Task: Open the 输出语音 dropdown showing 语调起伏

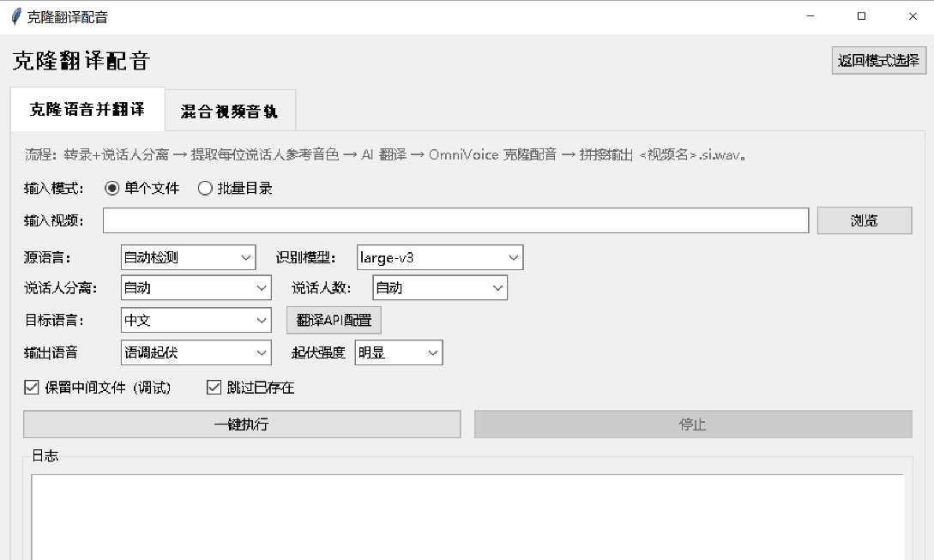Action: pyautogui.click(x=196, y=352)
